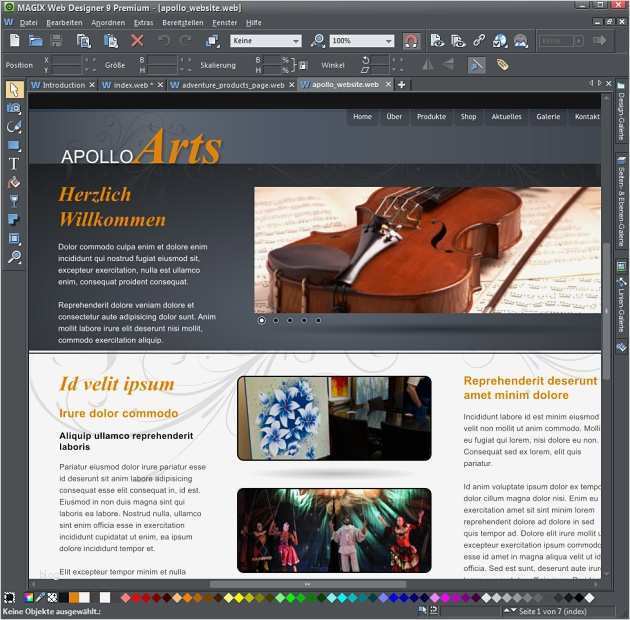Click the horizontal scrollbar at canvas bottom
Image resolution: width=630 pixels, height=620 pixels.
(308, 584)
